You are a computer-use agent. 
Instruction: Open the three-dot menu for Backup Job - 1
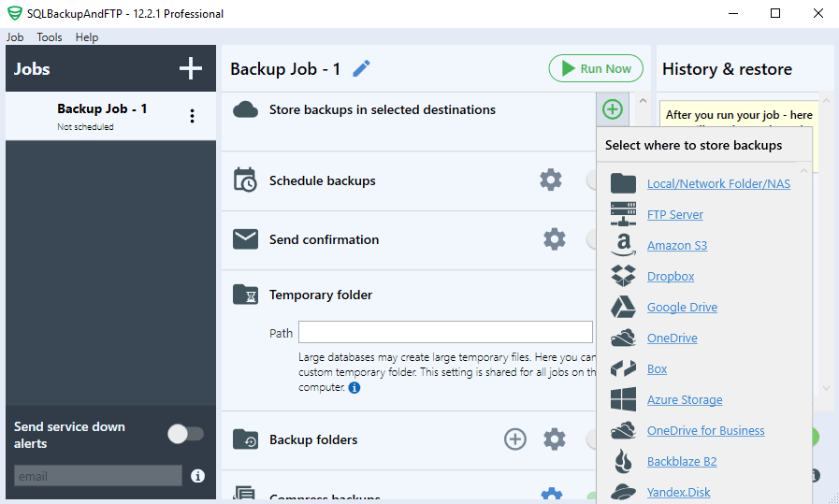pos(192,116)
